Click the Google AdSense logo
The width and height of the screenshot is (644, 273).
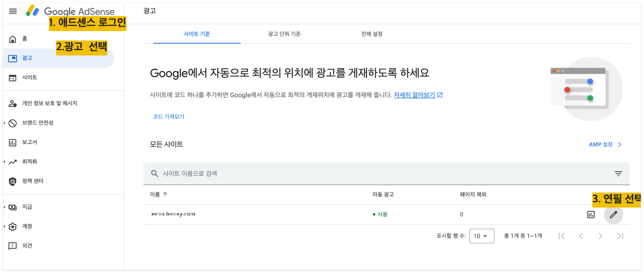point(70,11)
